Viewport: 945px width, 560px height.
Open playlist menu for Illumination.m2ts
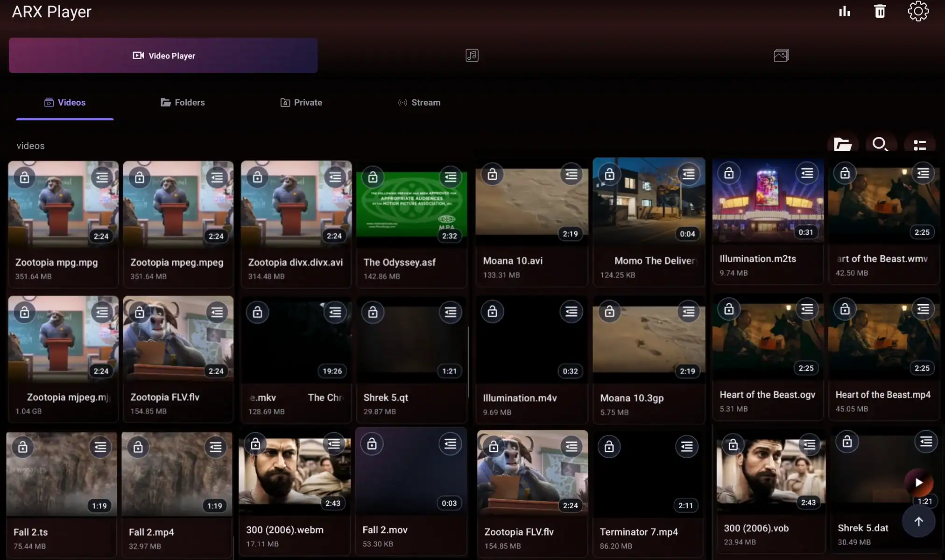(x=807, y=173)
